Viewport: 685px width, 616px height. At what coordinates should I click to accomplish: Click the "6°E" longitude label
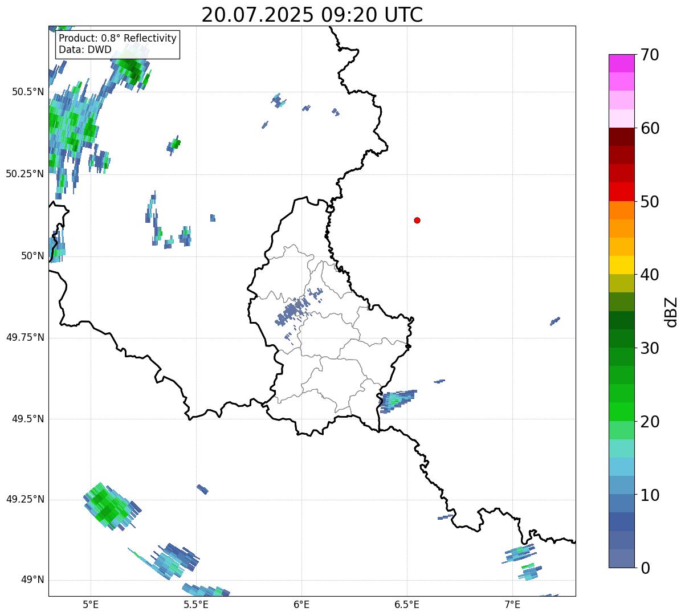(x=302, y=604)
